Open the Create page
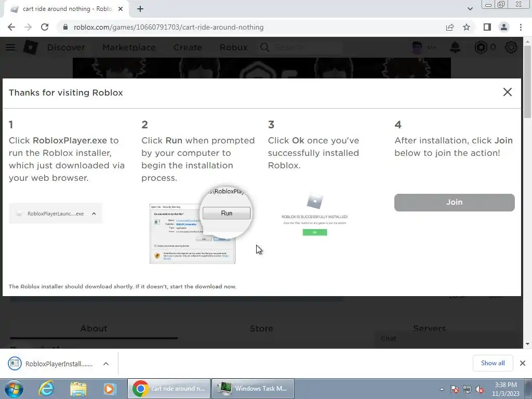The image size is (532, 399). [x=188, y=47]
